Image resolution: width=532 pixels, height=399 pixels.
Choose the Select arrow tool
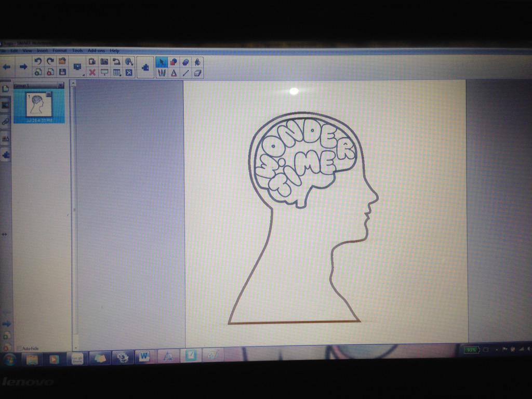coord(162,62)
